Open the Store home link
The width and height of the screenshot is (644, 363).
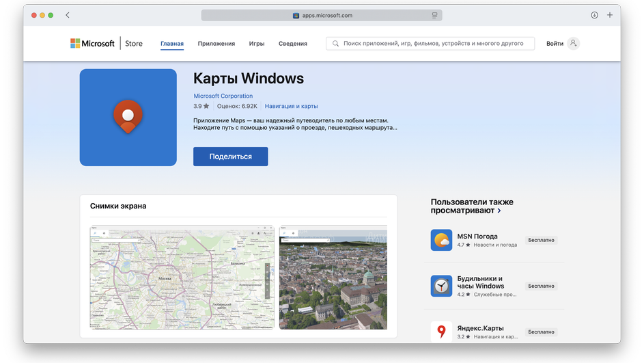134,43
